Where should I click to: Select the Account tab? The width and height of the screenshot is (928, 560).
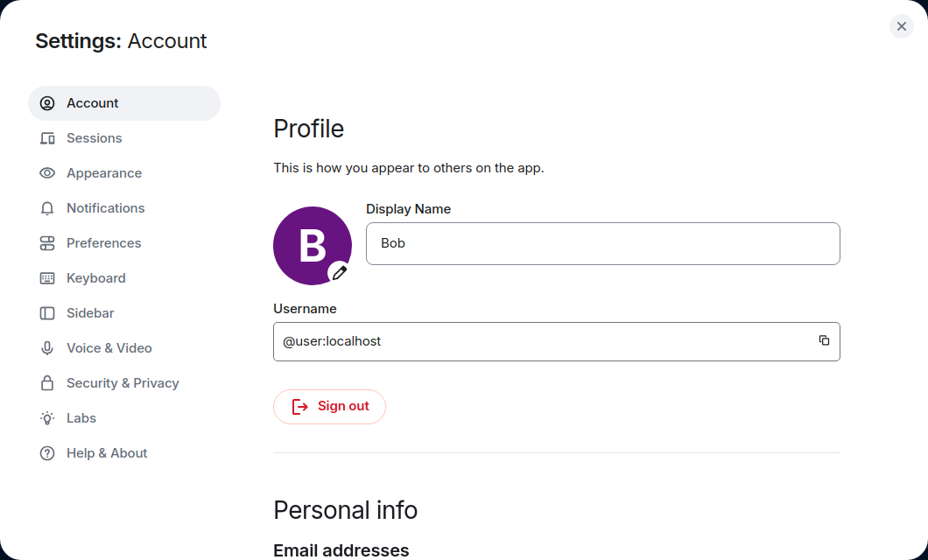(92, 103)
